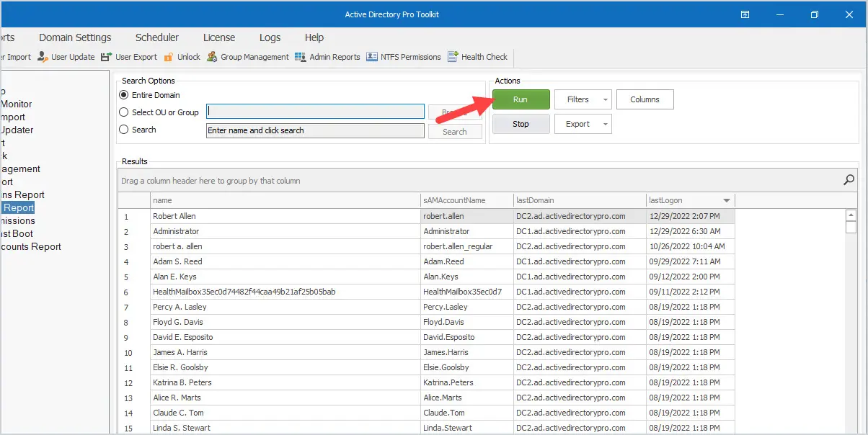
Task: Select the 'Katrina B. Peters' row name
Action: 285,382
